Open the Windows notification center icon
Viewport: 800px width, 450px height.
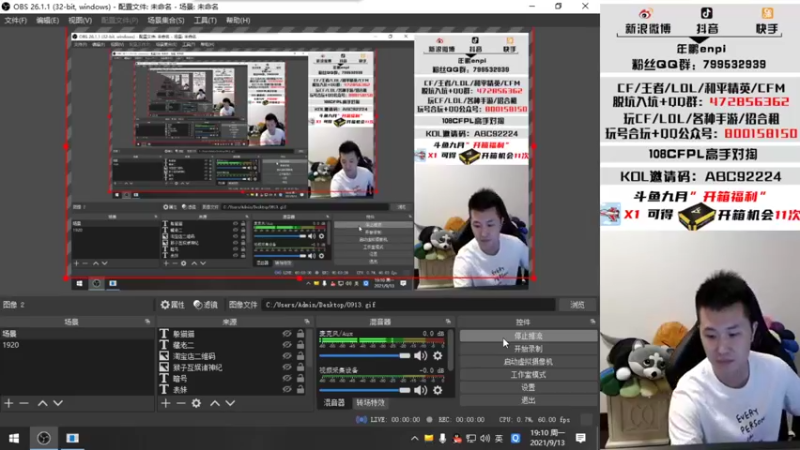[x=581, y=438]
